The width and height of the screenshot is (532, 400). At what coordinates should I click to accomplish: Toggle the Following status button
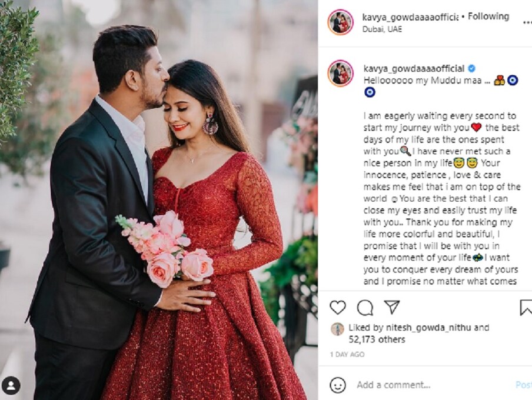[488, 16]
